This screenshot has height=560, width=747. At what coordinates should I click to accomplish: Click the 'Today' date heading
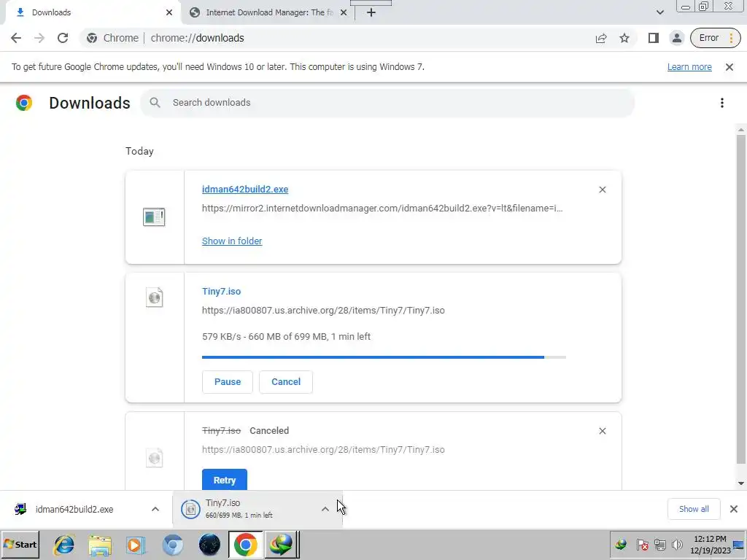coord(139,152)
